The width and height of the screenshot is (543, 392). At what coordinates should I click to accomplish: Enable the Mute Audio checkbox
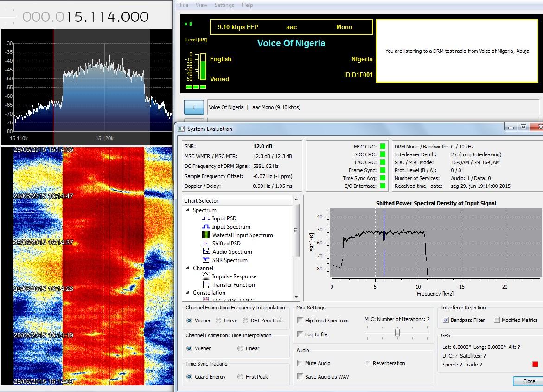(300, 363)
